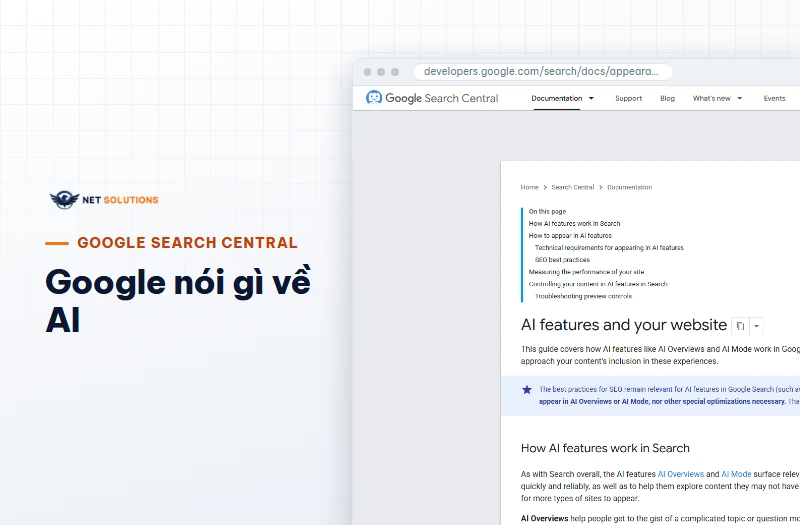Viewport: 800px width, 525px height.
Task: Click the 'GOOGLE SEARCH CENTRAL' orange caption
Action: (187, 243)
